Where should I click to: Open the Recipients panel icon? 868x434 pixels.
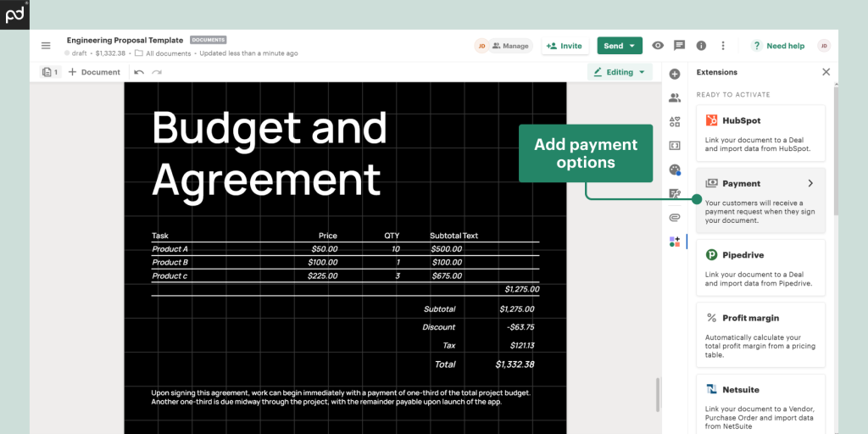click(x=675, y=98)
